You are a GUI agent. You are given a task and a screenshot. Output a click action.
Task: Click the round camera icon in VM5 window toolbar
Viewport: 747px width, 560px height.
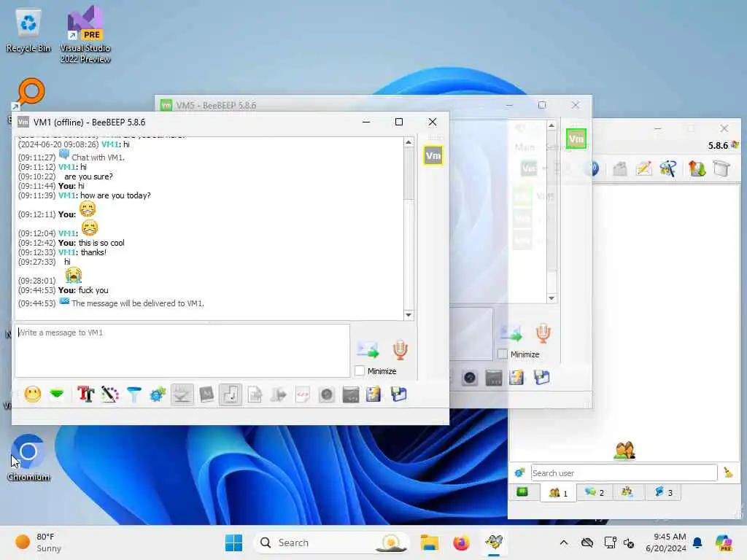pyautogui.click(x=470, y=378)
